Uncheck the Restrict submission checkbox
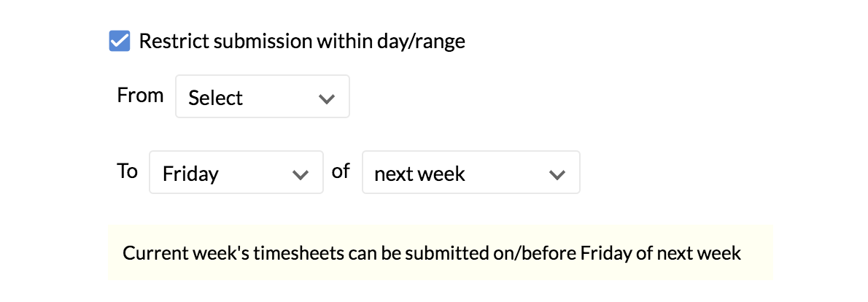The image size is (868, 302). pyautogui.click(x=120, y=42)
